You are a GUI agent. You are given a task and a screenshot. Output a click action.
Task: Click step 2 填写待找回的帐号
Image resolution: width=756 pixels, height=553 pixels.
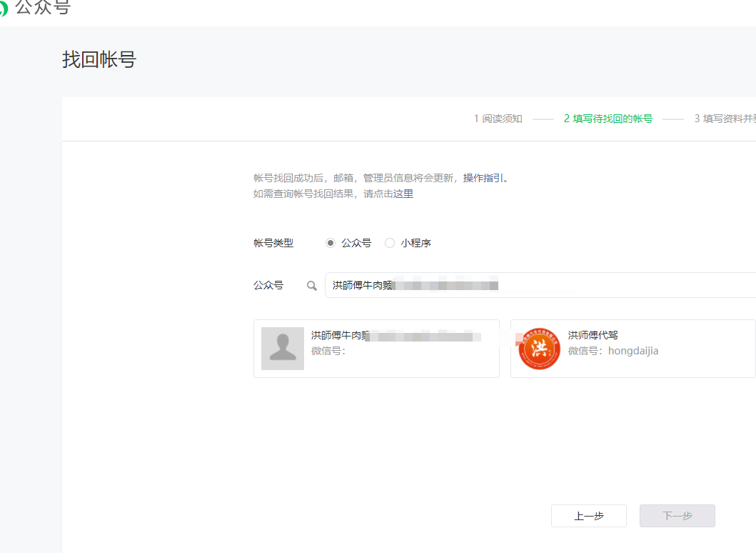coord(608,119)
